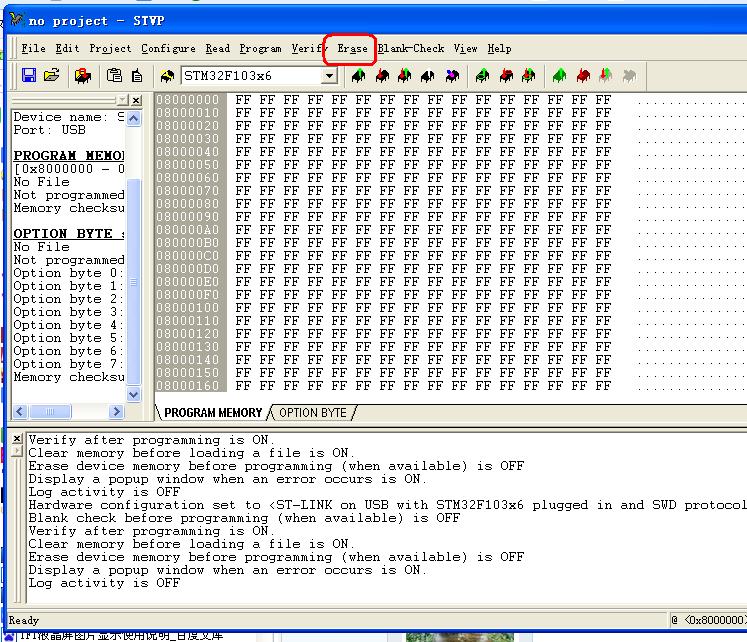Open the File menu

click(x=33, y=49)
